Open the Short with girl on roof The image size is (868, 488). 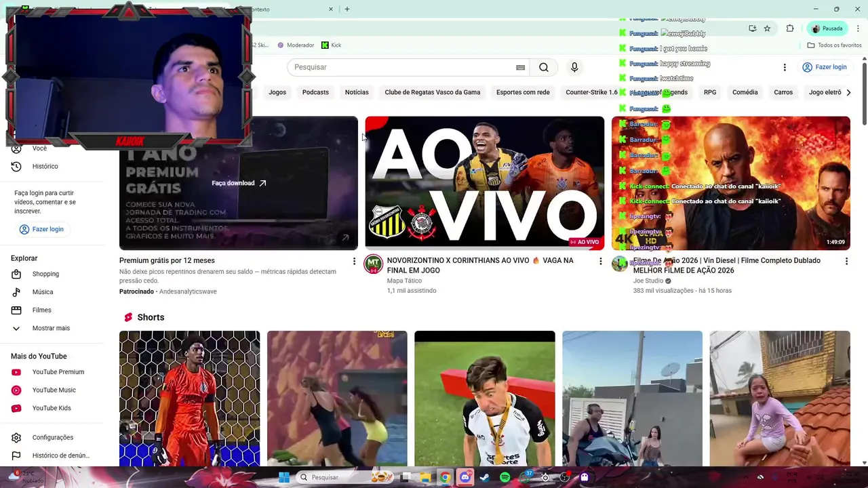pyautogui.click(x=780, y=399)
